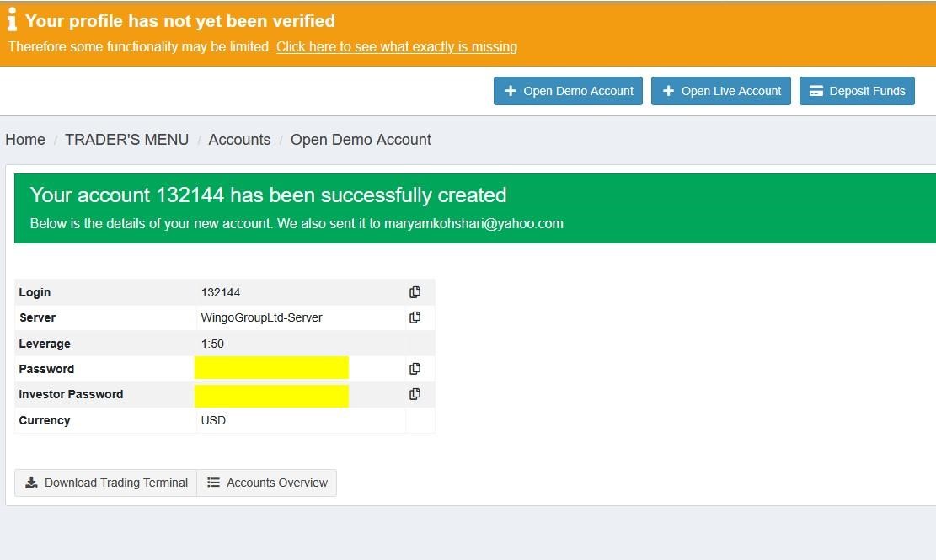Image resolution: width=936 pixels, height=560 pixels.
Task: Select the leverage value 1:50
Action: (212, 344)
